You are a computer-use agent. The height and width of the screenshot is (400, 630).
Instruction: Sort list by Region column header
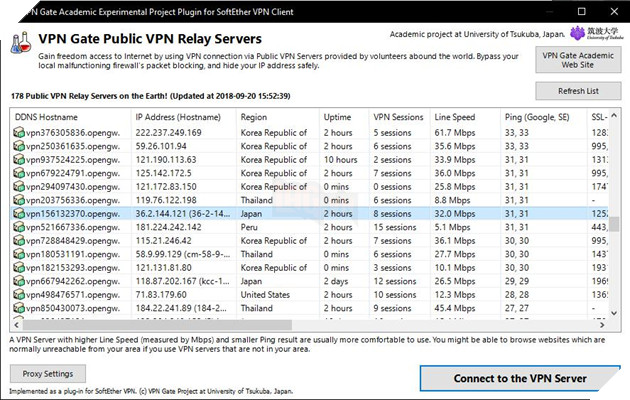coord(278,117)
